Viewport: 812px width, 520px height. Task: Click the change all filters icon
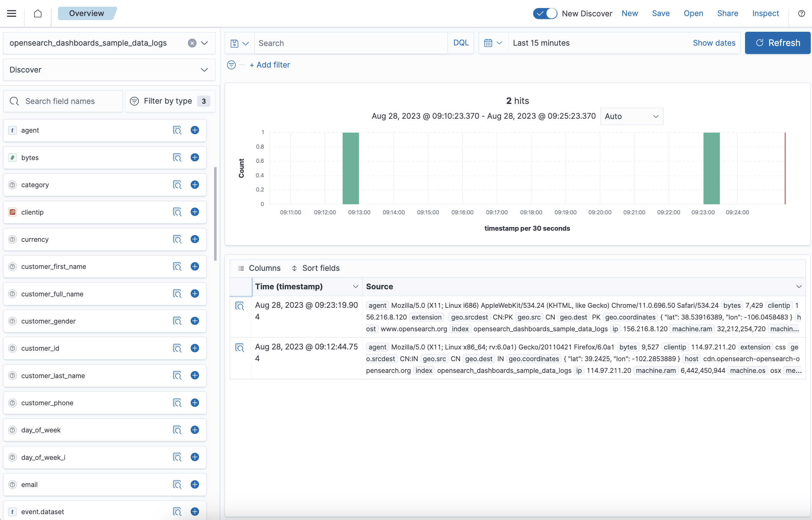click(x=231, y=65)
